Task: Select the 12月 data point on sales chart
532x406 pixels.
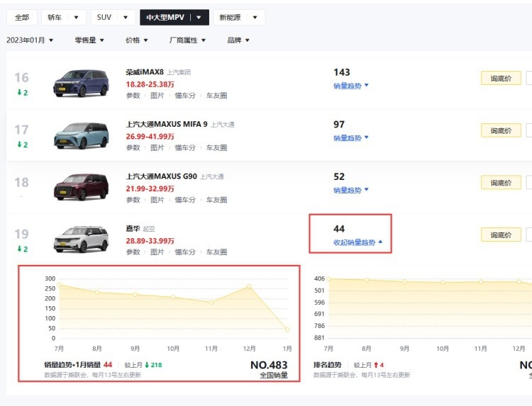Action: pyautogui.click(x=250, y=286)
